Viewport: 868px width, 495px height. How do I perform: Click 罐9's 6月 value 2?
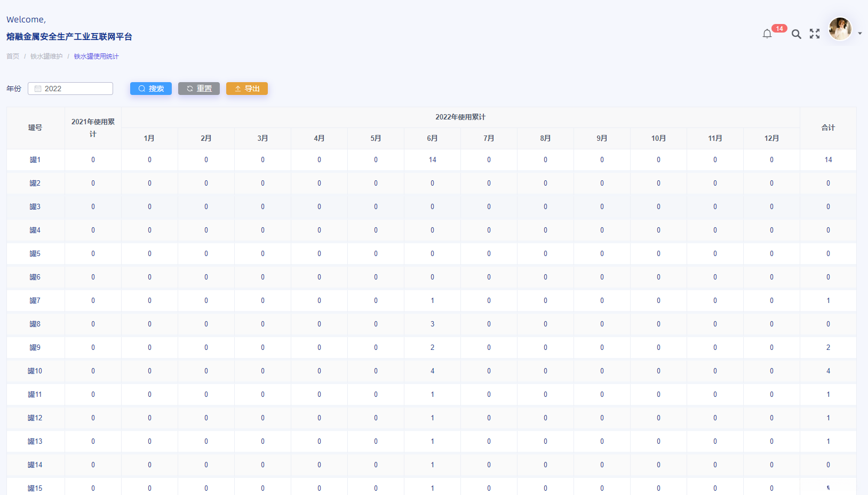pos(433,348)
